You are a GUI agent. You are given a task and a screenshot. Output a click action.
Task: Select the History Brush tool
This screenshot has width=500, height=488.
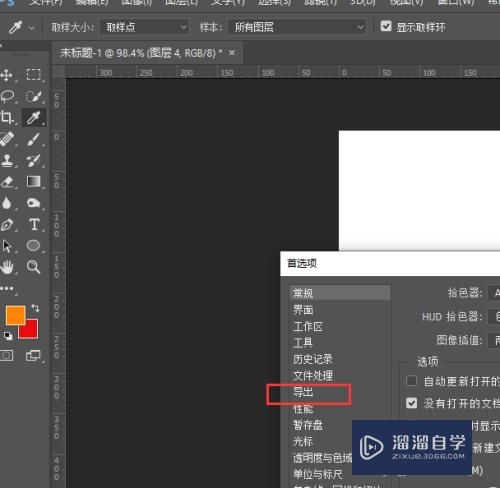pyautogui.click(x=33, y=161)
